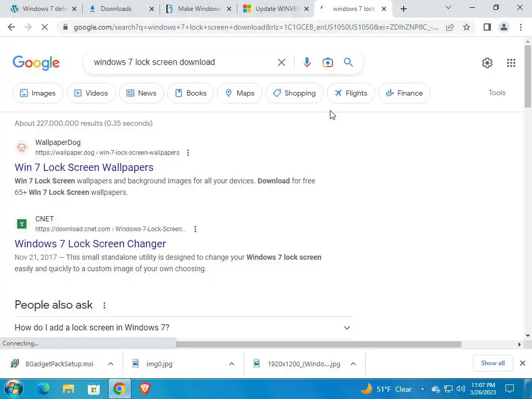
Task: Open the tab search dropdown
Action: 448,7
